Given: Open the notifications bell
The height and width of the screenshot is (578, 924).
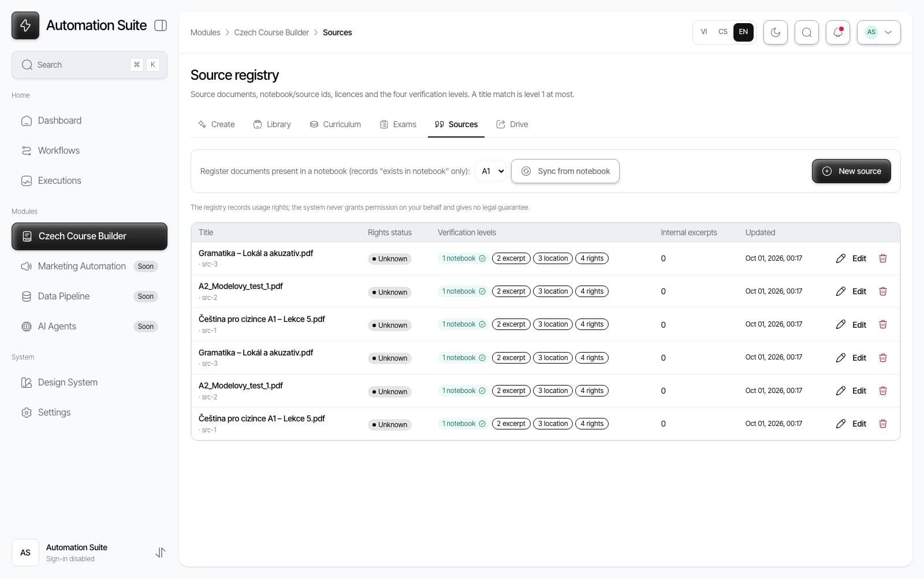Looking at the screenshot, I should click(x=838, y=32).
